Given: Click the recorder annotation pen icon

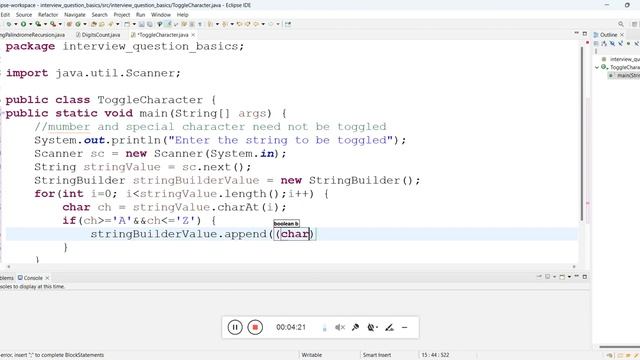Looking at the screenshot, I should 389,327.
